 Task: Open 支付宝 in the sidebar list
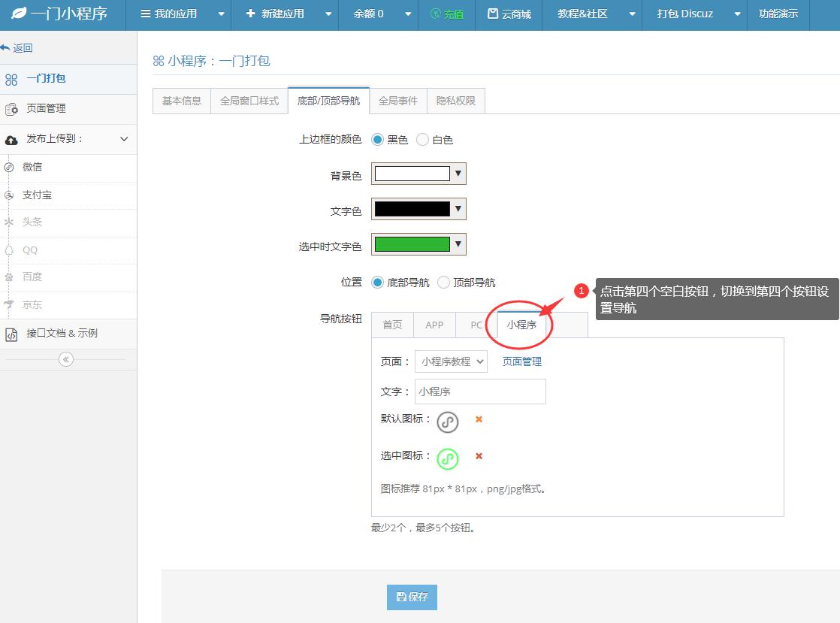(x=68, y=195)
